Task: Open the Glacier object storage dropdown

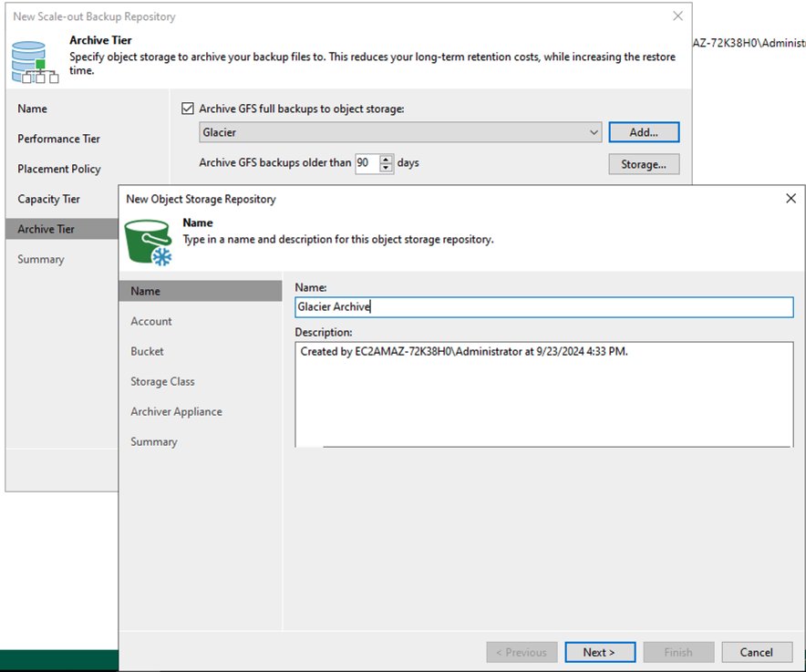Action: pyautogui.click(x=400, y=132)
